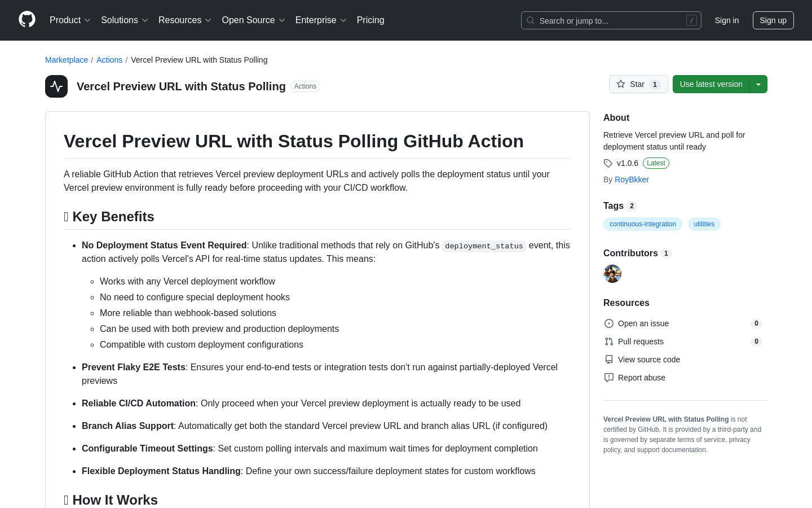The width and height of the screenshot is (812, 508).
Task: Click the Sign up button
Action: 773,20
